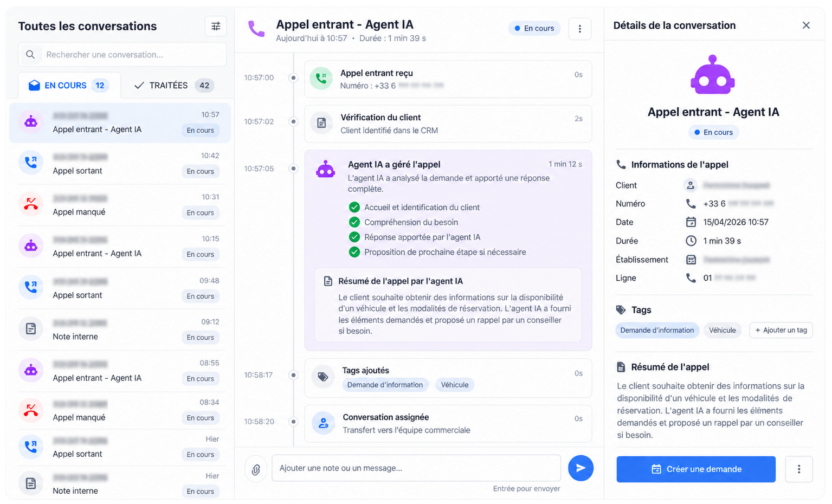The image size is (832, 504).
Task: Click the 'Vérification du client' document icon
Action: click(321, 124)
